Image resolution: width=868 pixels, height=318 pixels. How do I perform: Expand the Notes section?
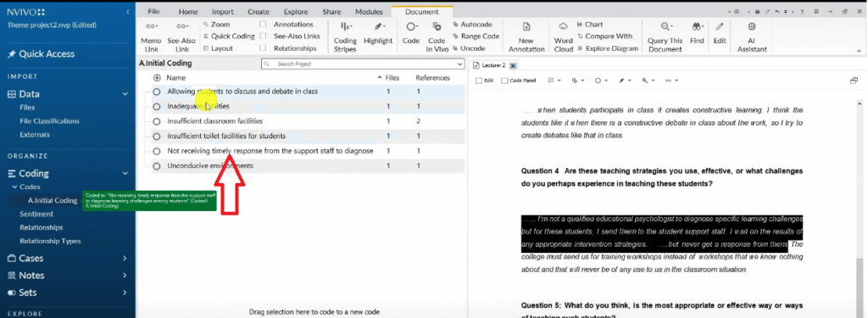click(x=125, y=276)
